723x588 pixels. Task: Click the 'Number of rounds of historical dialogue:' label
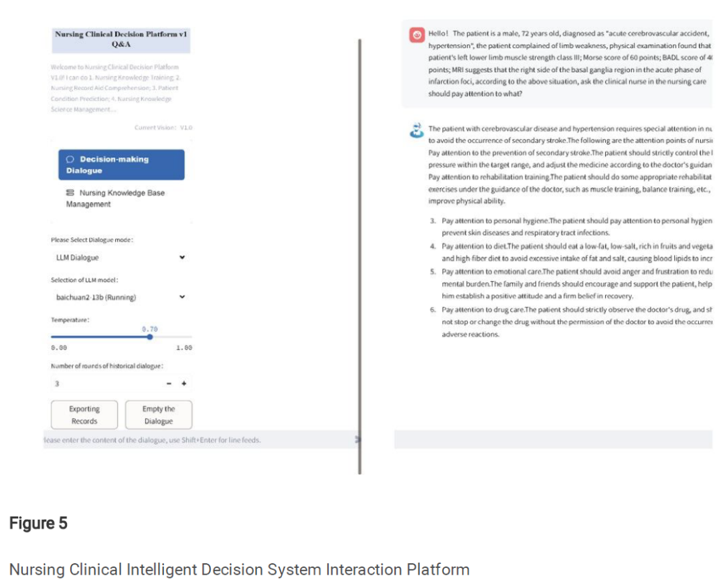[107, 366]
